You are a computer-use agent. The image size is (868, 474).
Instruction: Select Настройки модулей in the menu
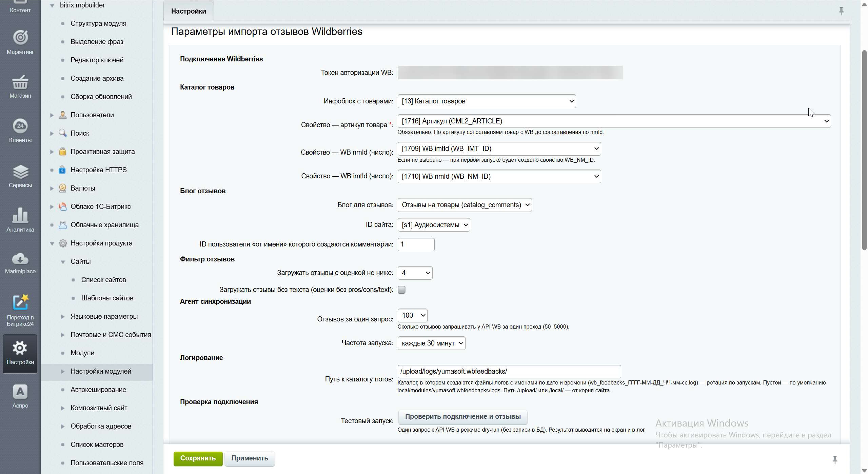coord(101,371)
